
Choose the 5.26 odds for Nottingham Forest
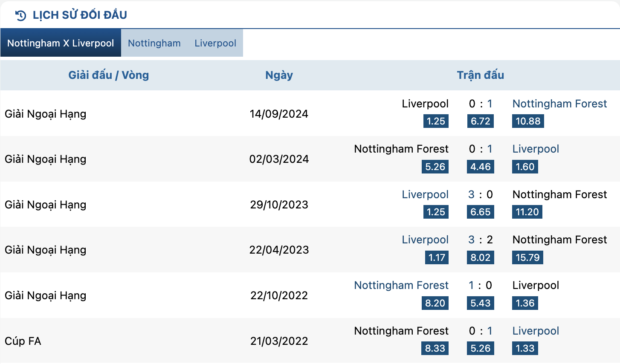pyautogui.click(x=435, y=167)
